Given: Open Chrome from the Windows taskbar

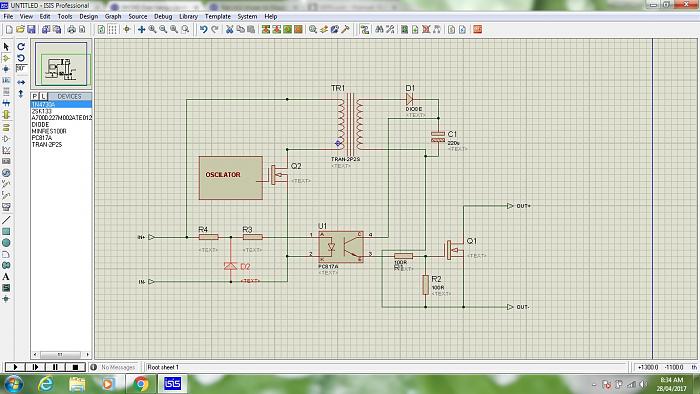Looking at the screenshot, I should tap(141, 384).
